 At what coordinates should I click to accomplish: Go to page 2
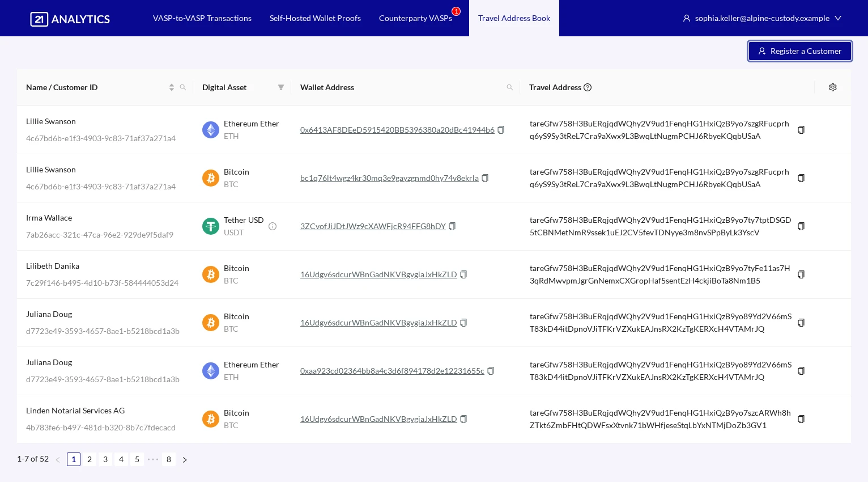coord(90,459)
